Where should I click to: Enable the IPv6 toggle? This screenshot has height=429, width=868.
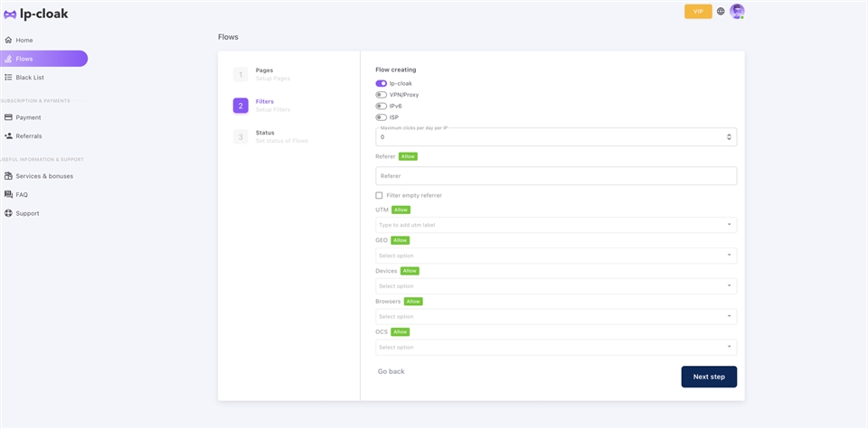pyautogui.click(x=381, y=107)
